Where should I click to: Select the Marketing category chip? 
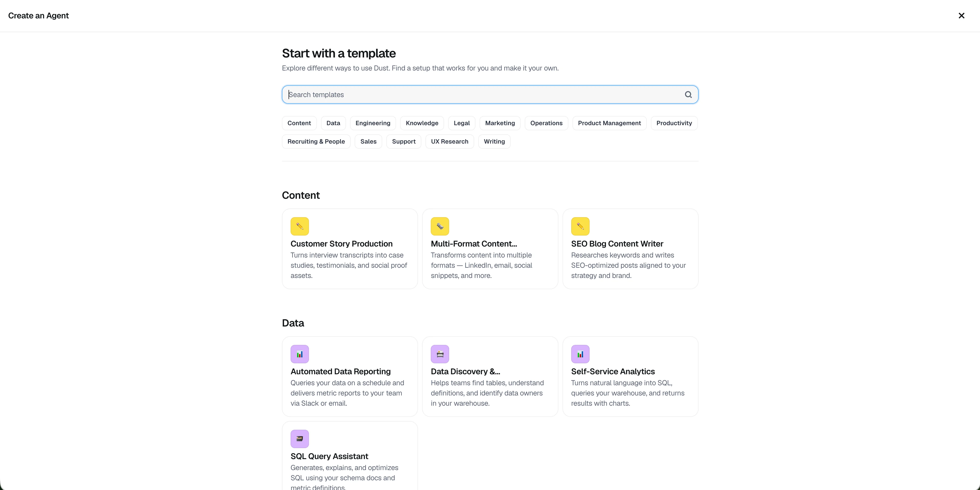(x=499, y=123)
